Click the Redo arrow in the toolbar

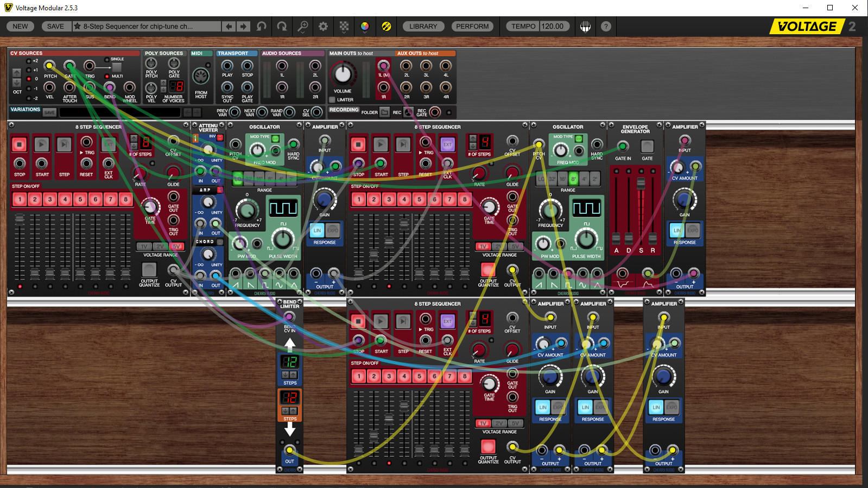click(x=282, y=26)
